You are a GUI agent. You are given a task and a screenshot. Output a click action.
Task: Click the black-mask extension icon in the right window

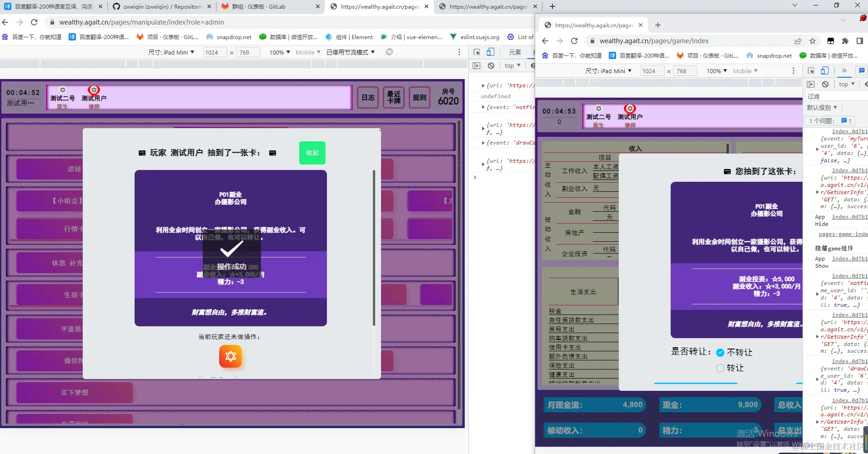click(x=831, y=41)
